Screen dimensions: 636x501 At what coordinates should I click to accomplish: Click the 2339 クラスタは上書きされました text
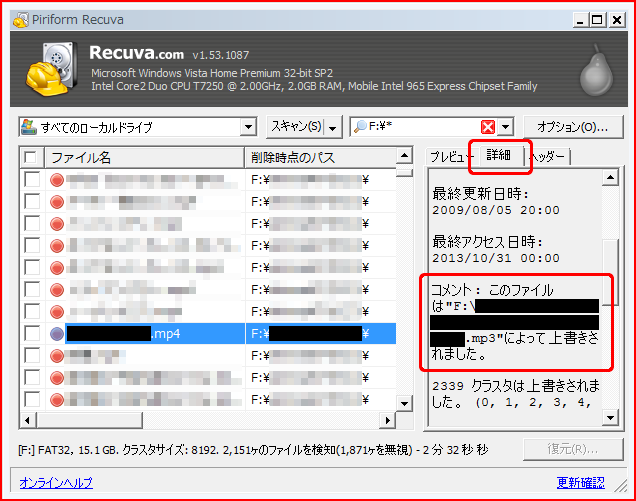[515, 393]
